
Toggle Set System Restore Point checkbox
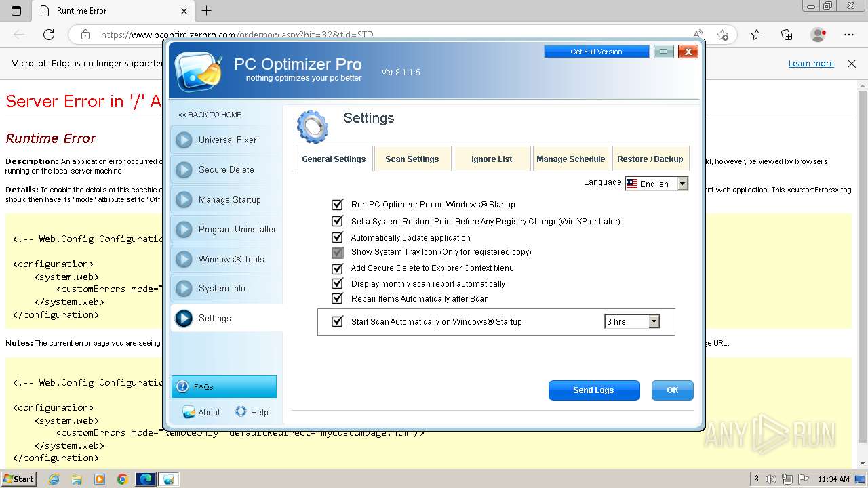coord(337,221)
